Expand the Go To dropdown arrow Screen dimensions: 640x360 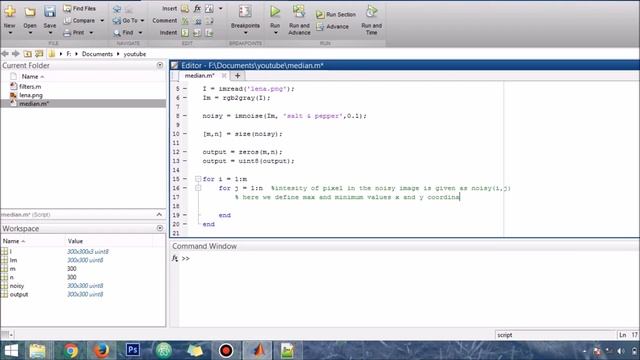pyautogui.click(x=142, y=20)
